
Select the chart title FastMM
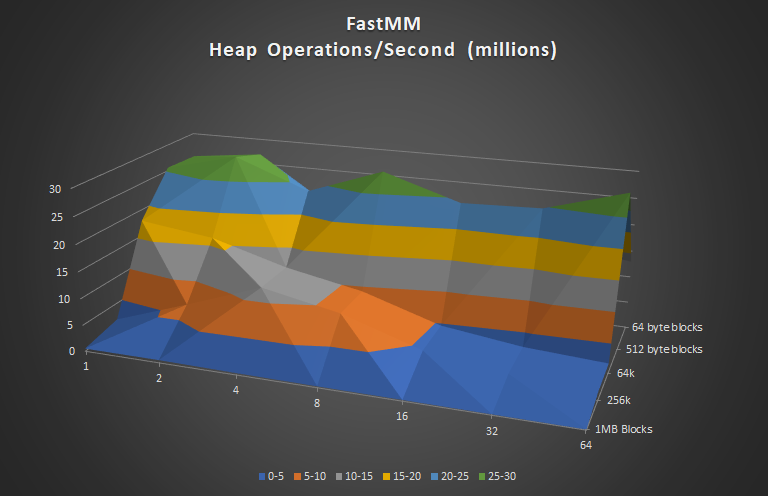[384, 24]
